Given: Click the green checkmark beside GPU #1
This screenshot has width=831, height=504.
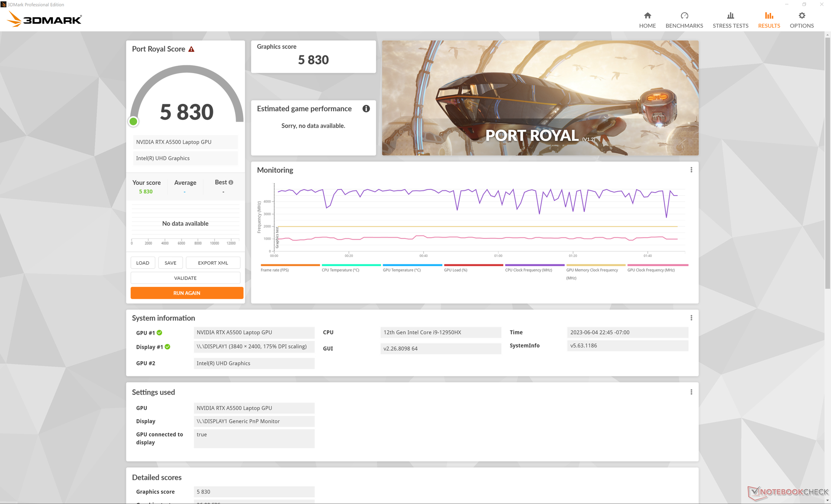Looking at the screenshot, I should [x=159, y=333].
